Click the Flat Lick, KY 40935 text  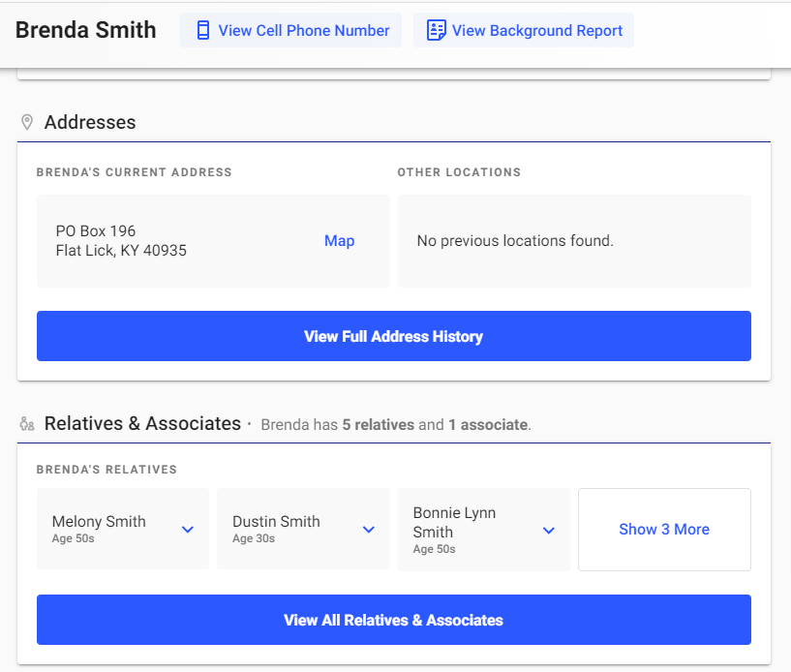121,250
